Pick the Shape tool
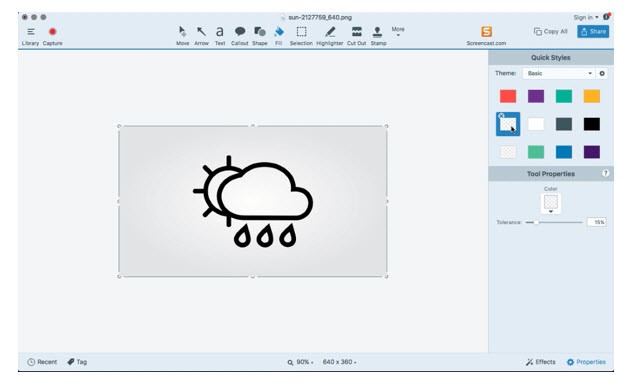624x389 pixels. coord(259,35)
